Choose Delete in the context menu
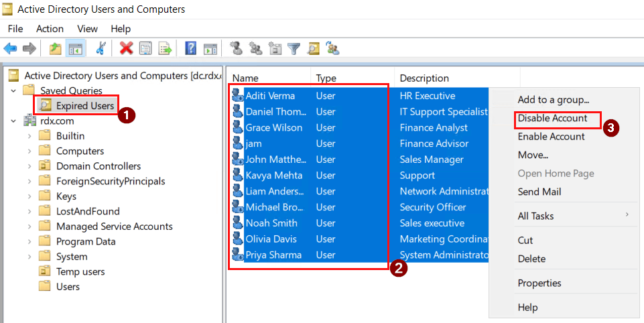 click(531, 259)
